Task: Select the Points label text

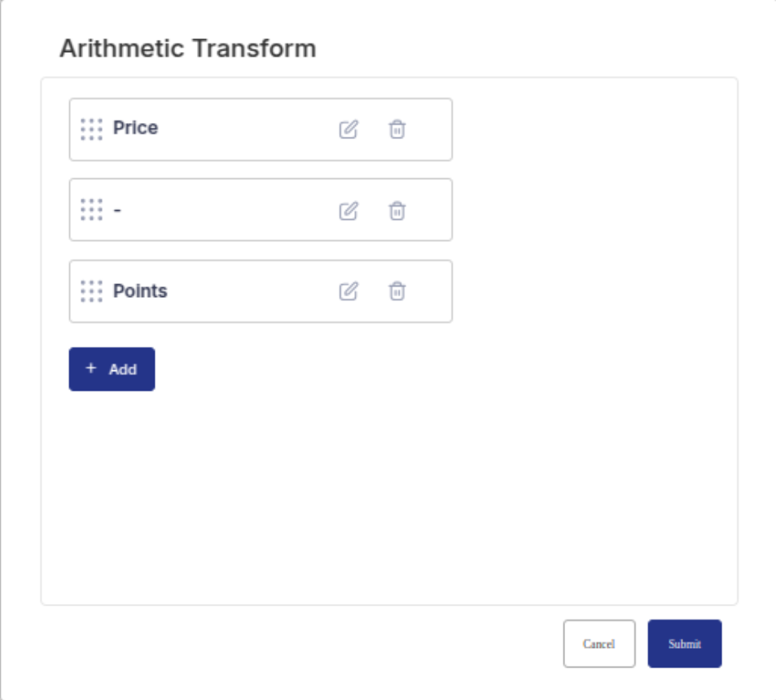Action: coord(140,291)
